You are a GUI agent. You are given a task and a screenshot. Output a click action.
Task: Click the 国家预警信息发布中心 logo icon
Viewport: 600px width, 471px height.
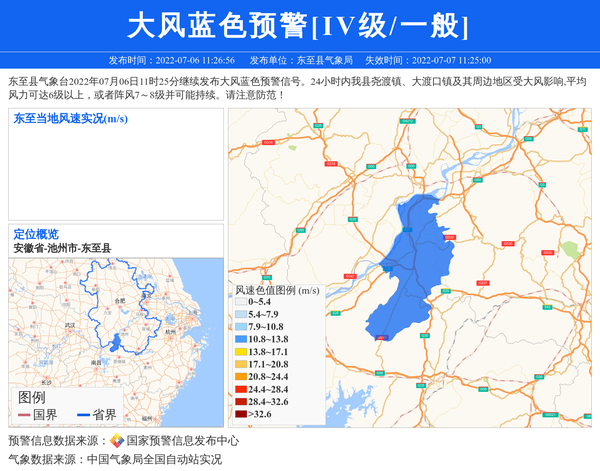pyautogui.click(x=117, y=441)
